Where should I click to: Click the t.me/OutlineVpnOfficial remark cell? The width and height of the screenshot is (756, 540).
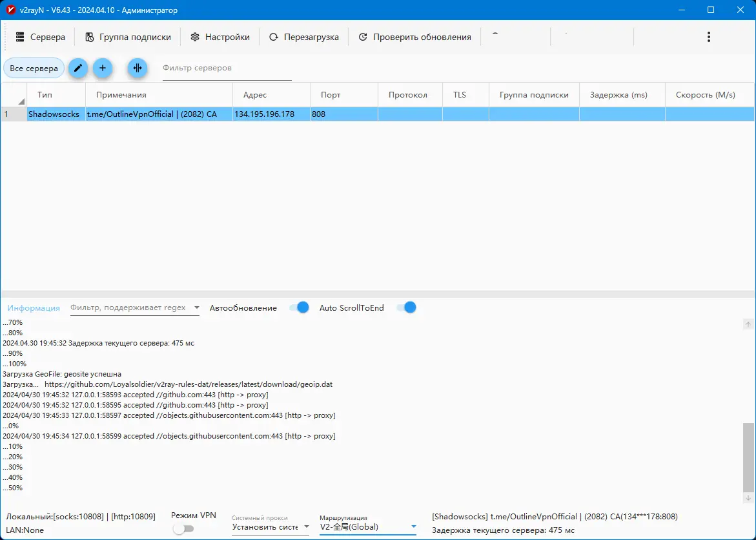point(159,114)
